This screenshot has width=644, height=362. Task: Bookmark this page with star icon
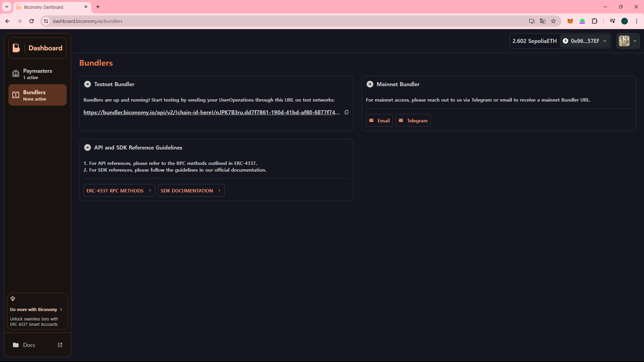(x=553, y=21)
